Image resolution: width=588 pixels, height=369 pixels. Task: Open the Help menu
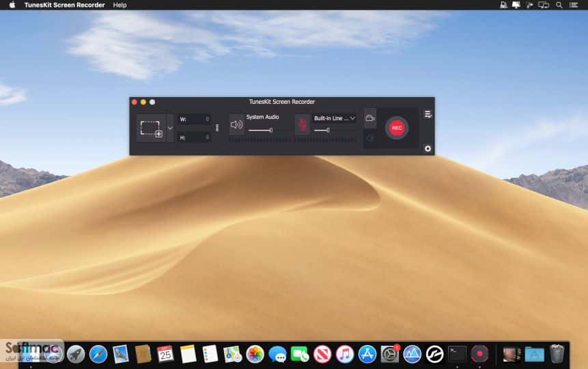[120, 5]
